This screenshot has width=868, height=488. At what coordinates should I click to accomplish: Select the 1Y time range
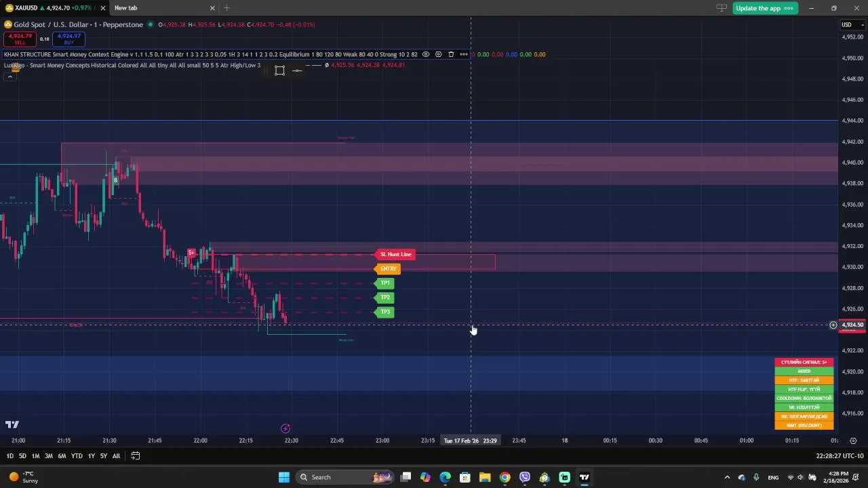point(91,456)
